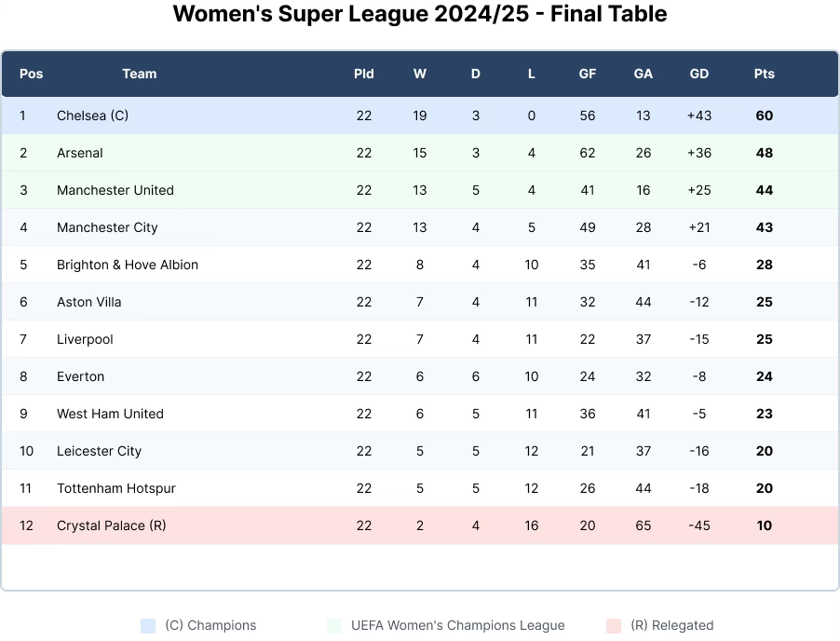Click the UEFA Women's Champions League legend label
Screen dimensions: 840x641
[458, 626]
